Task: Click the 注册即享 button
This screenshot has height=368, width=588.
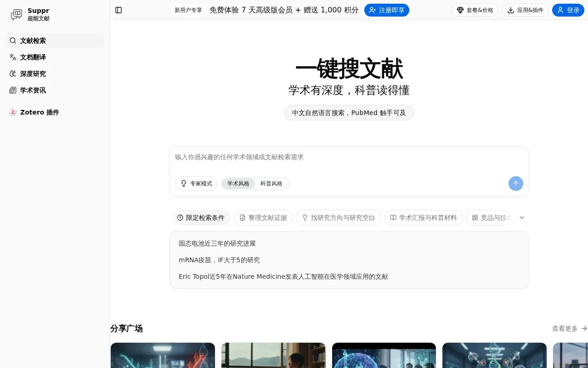Action: 387,10
